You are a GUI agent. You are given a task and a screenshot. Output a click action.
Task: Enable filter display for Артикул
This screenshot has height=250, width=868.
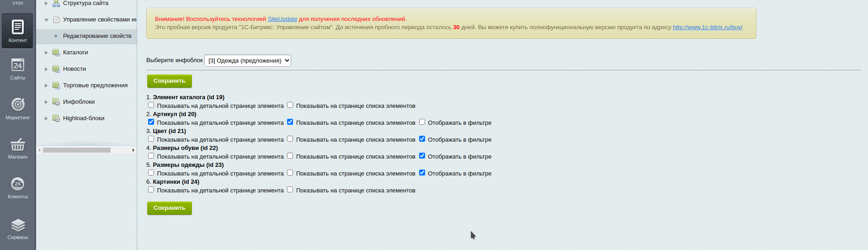point(422,122)
